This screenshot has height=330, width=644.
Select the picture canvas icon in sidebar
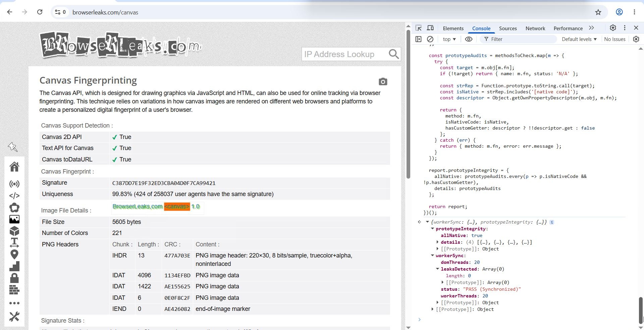pyautogui.click(x=14, y=219)
